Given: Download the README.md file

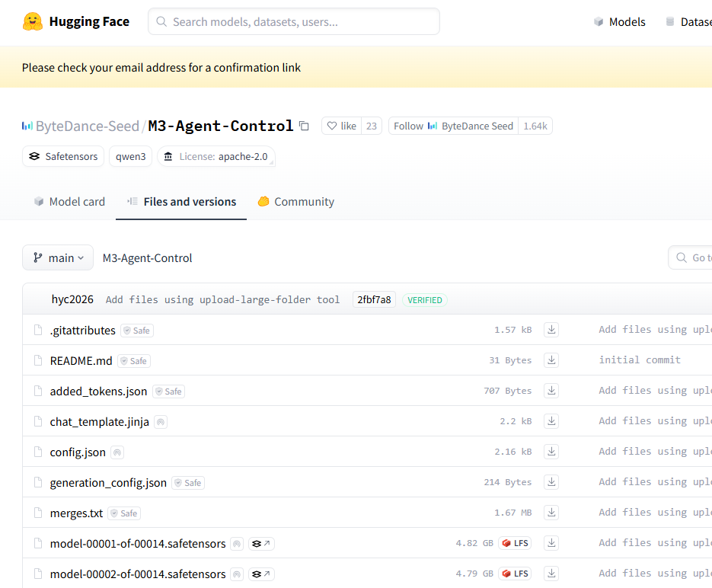Looking at the screenshot, I should tap(551, 360).
